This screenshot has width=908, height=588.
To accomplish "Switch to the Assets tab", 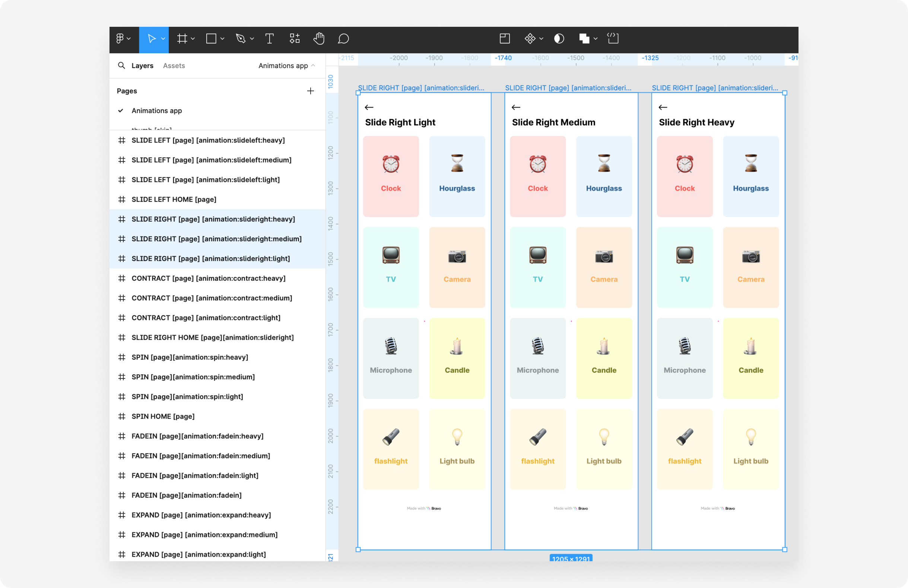I will point(174,65).
